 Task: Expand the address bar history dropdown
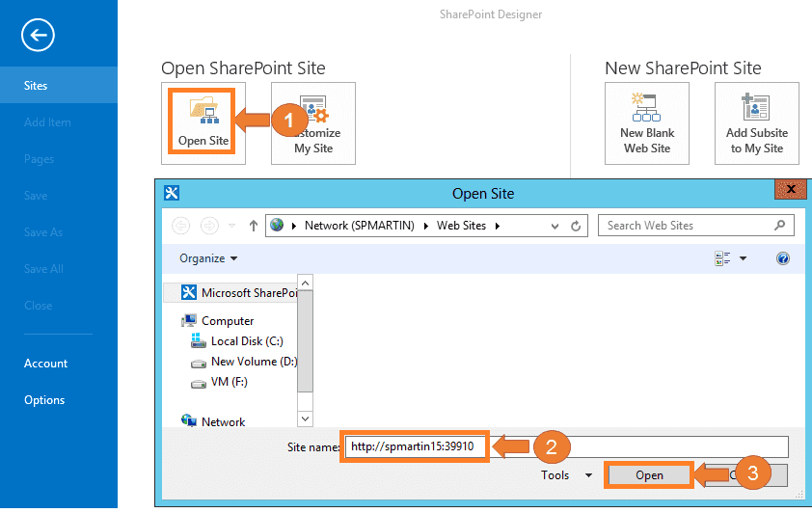[555, 227]
